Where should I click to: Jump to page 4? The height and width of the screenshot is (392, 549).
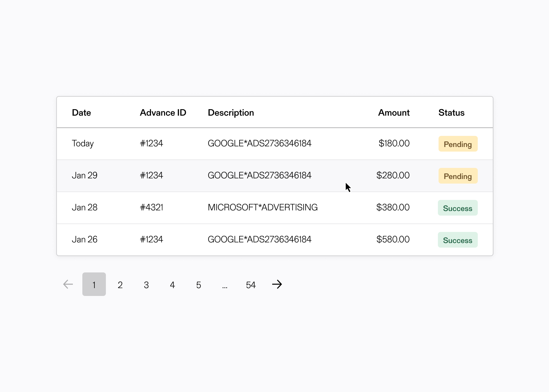173,285
